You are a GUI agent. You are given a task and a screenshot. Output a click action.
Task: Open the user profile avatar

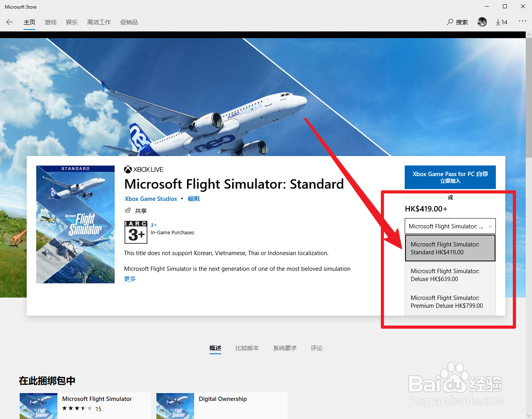482,22
